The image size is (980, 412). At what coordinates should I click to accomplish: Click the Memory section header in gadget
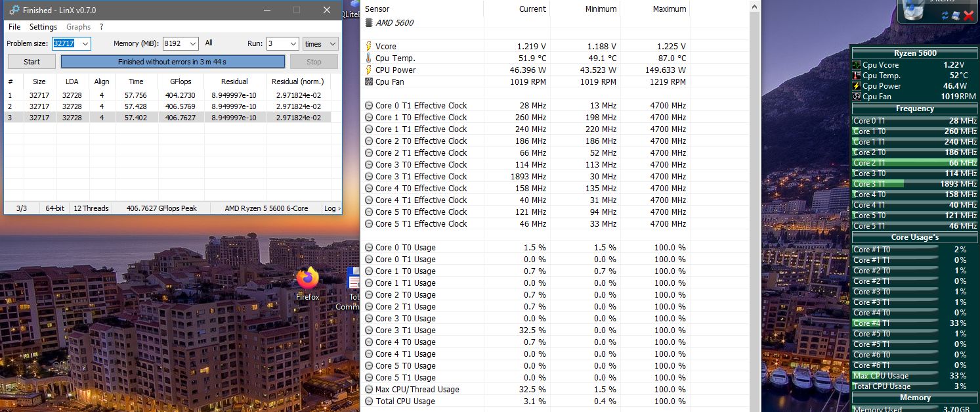[x=914, y=398]
